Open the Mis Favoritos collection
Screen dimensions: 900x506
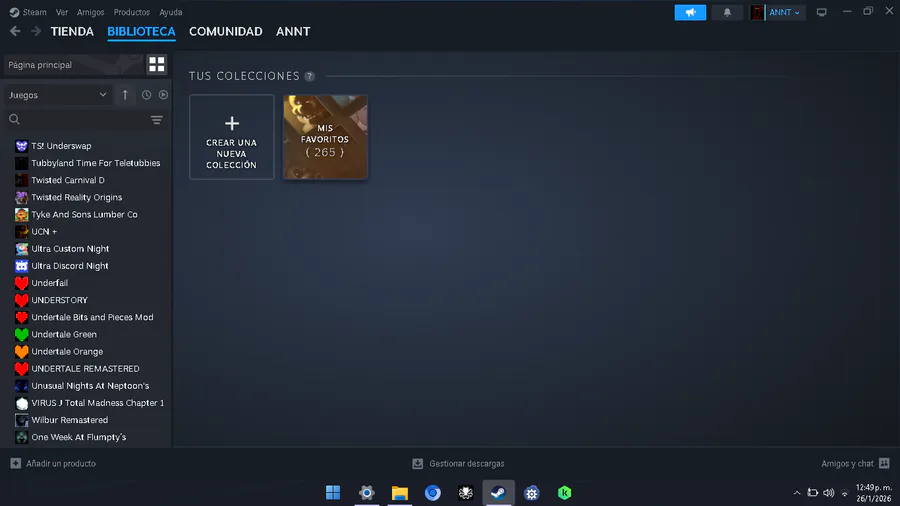click(325, 137)
